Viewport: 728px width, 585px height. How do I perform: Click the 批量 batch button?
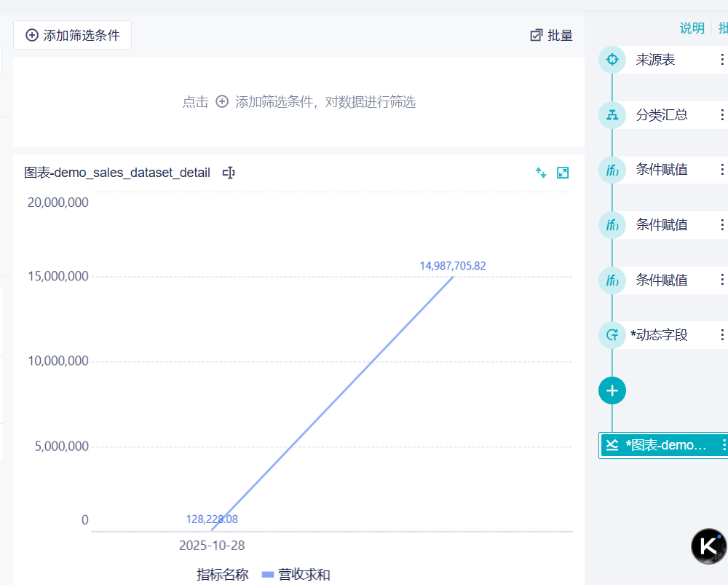tap(552, 35)
